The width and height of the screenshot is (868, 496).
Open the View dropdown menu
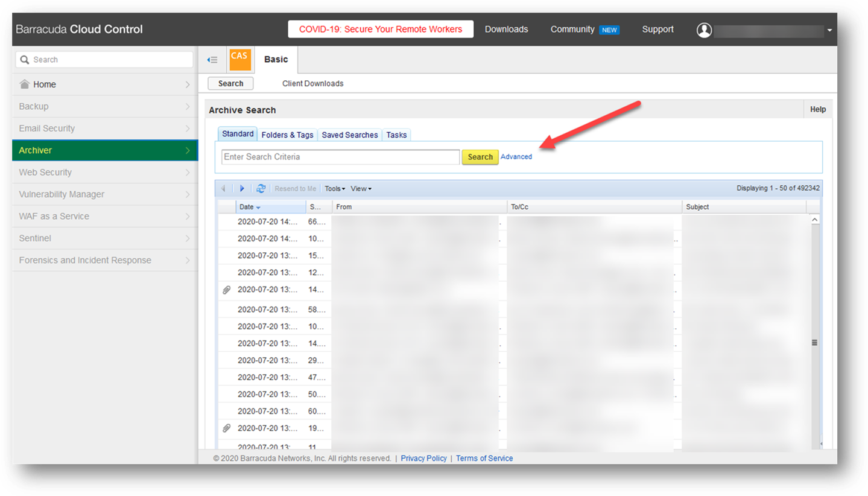point(361,188)
